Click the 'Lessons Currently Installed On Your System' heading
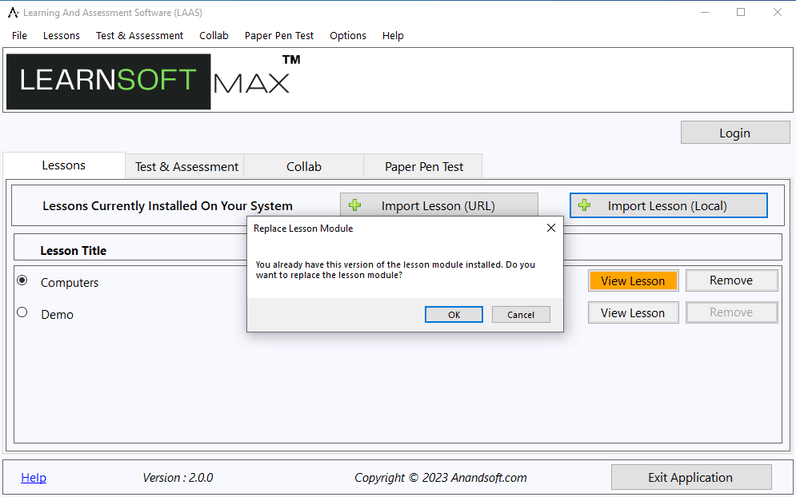 (x=168, y=206)
